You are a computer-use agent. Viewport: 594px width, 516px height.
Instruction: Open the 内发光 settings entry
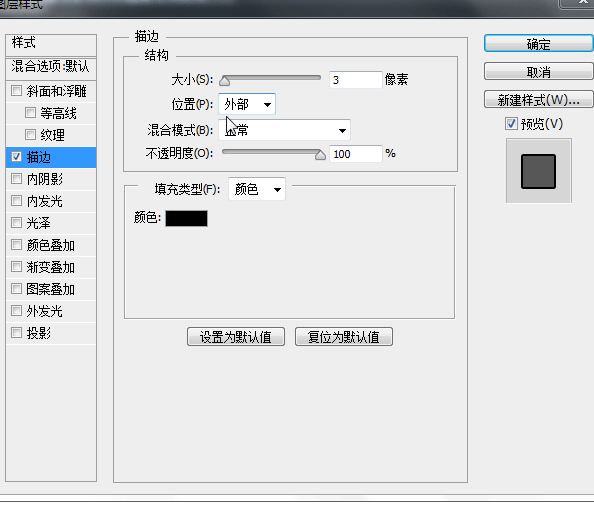pos(45,201)
